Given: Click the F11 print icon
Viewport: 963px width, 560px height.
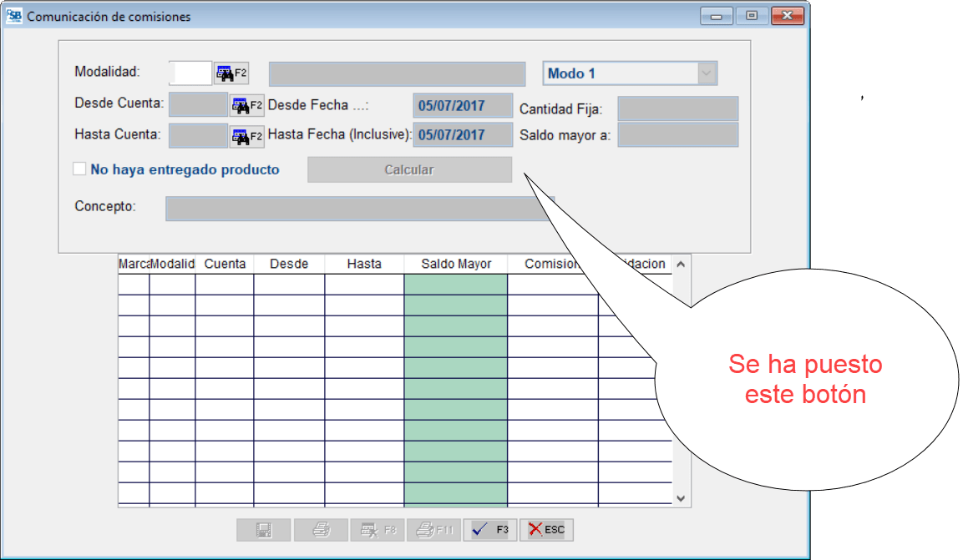Looking at the screenshot, I should [x=433, y=530].
